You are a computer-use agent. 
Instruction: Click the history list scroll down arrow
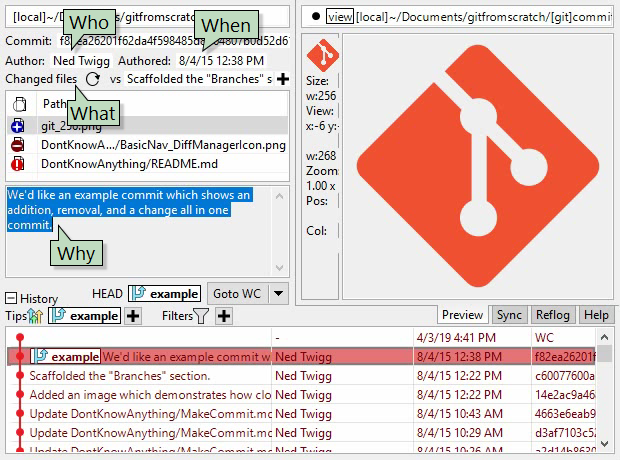pos(604,444)
